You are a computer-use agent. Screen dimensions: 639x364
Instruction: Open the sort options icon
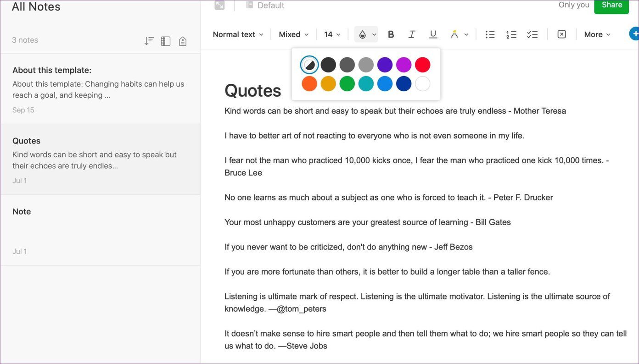pyautogui.click(x=149, y=41)
